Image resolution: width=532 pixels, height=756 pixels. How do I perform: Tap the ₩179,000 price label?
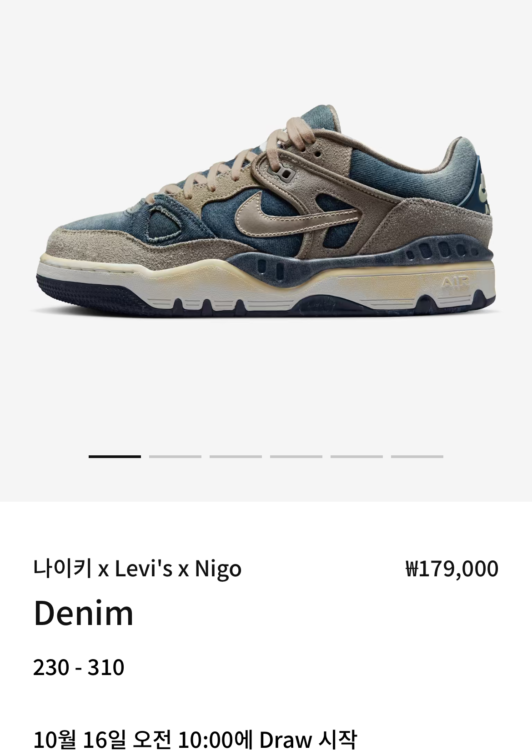point(452,569)
